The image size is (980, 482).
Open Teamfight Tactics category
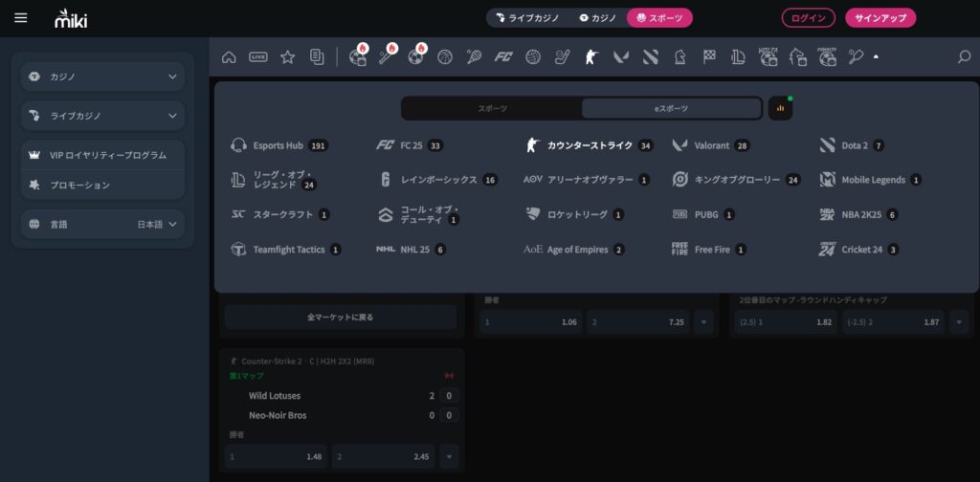click(x=285, y=250)
